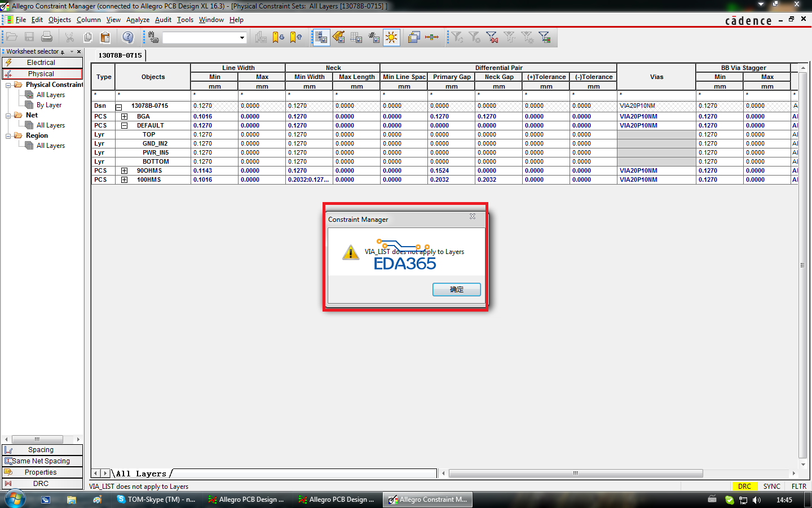The height and width of the screenshot is (508, 812).
Task: Open the Column menu
Action: click(89, 20)
